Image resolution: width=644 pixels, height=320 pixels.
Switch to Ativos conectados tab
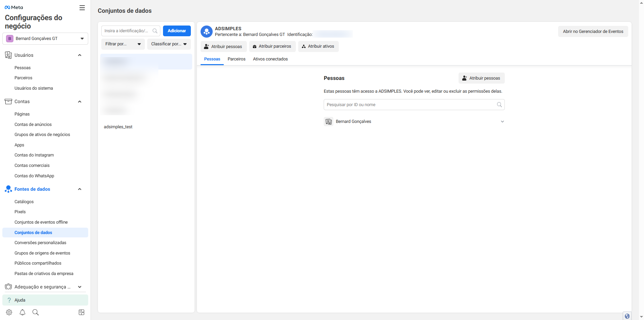click(270, 59)
